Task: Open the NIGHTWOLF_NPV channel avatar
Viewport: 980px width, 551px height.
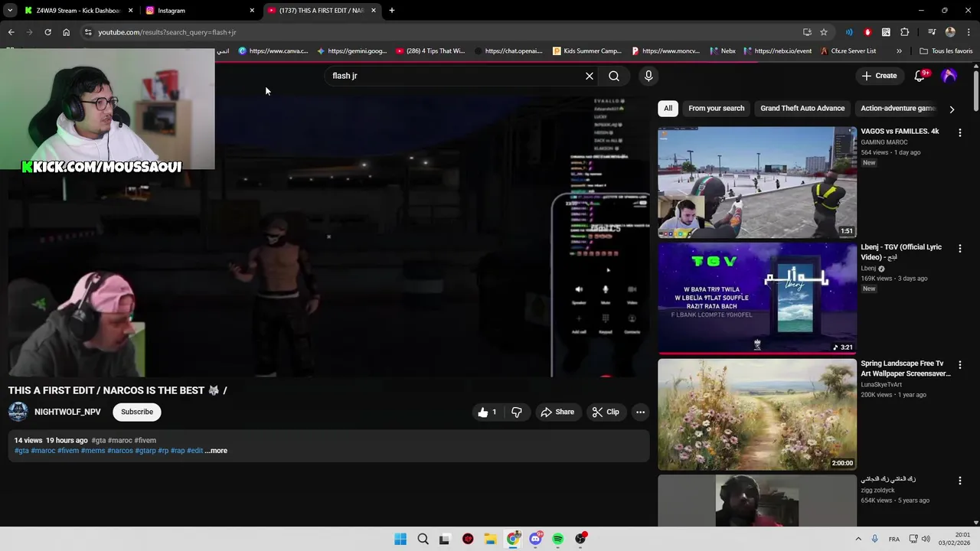Action: click(18, 412)
